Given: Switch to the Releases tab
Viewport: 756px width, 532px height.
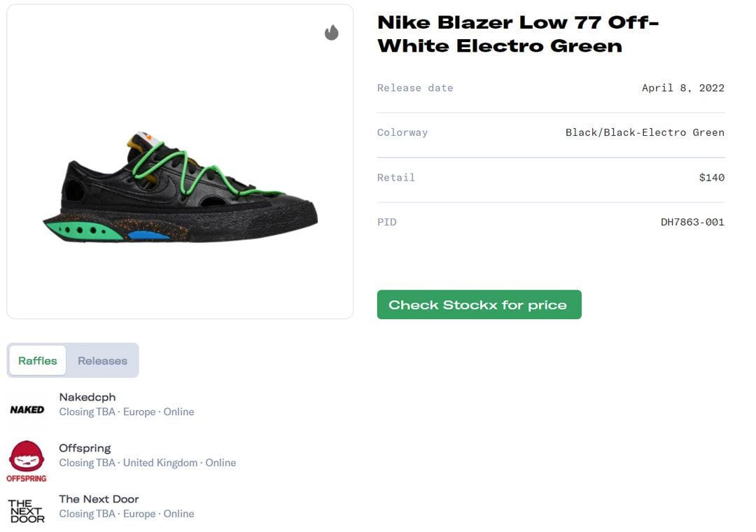Looking at the screenshot, I should click(102, 360).
